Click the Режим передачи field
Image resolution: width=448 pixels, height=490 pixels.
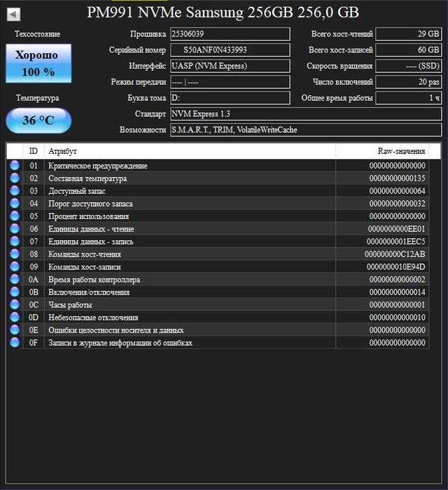(x=230, y=82)
